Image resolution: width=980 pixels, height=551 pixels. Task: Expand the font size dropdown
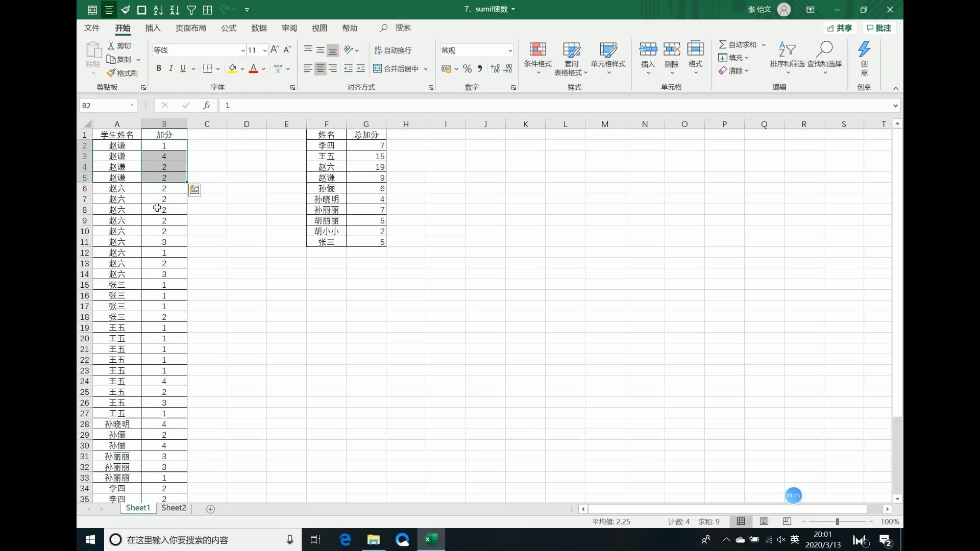264,50
